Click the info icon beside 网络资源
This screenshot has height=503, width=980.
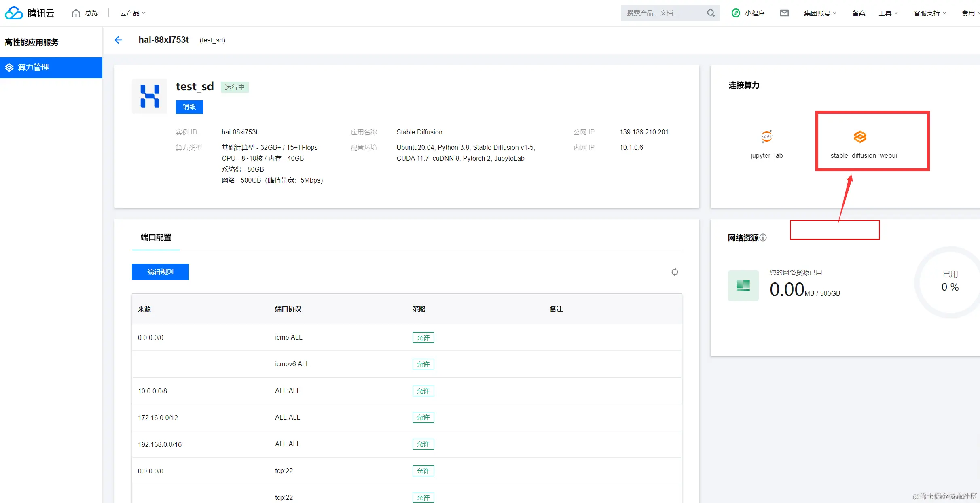tap(763, 238)
